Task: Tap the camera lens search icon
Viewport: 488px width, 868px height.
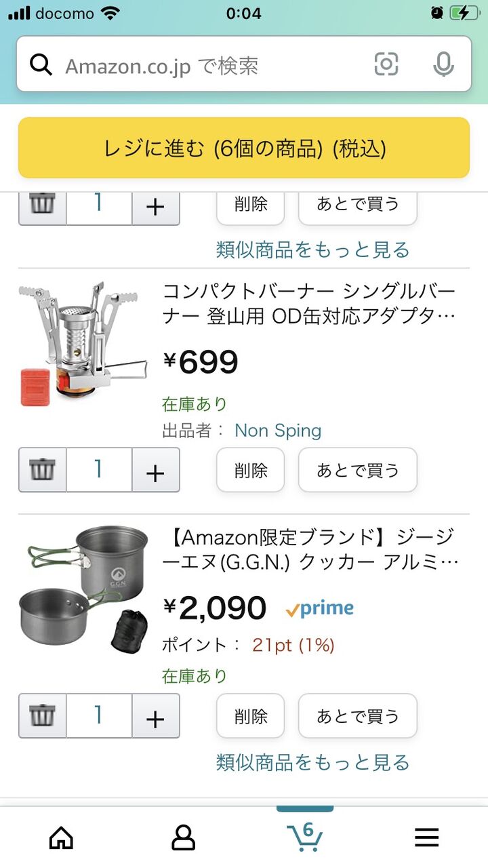Action: 386,65
